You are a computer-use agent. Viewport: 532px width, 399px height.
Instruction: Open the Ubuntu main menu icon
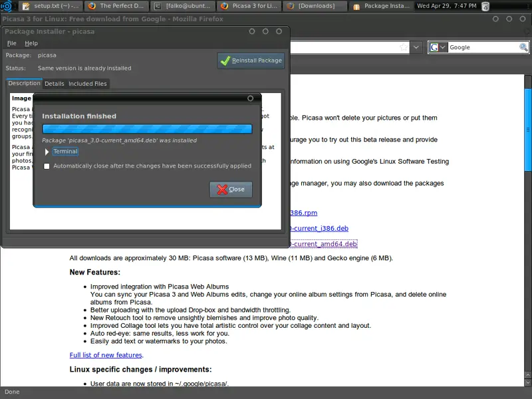click(6, 6)
